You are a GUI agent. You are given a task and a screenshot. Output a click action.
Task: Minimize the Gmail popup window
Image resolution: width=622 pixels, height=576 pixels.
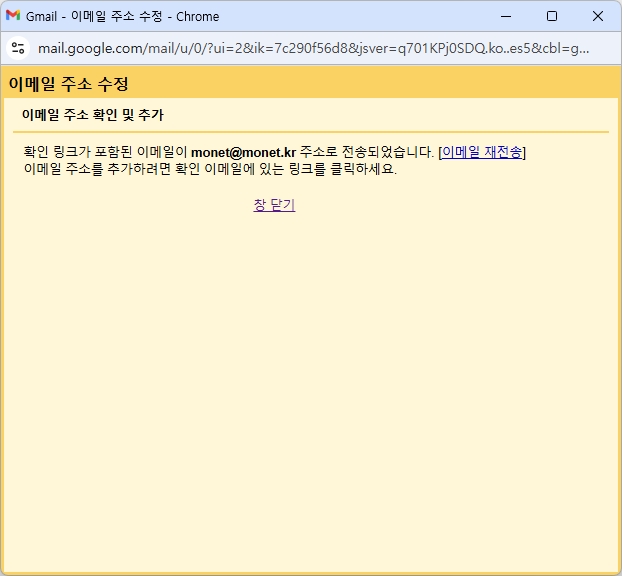[x=506, y=16]
